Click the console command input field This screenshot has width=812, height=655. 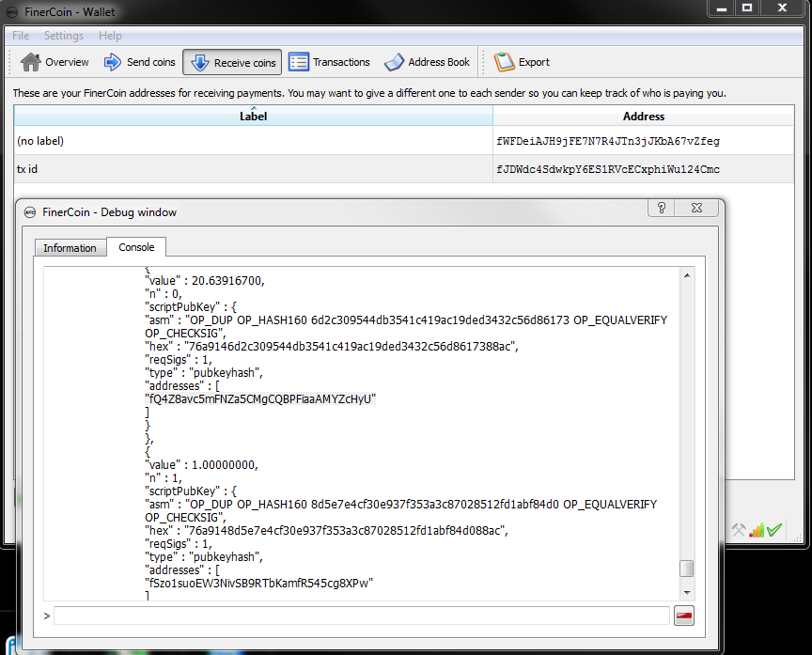362,616
